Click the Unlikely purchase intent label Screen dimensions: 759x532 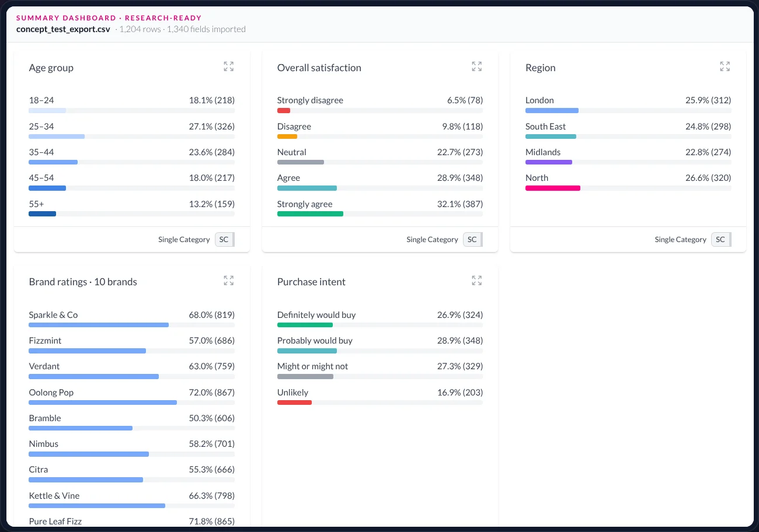click(x=293, y=393)
